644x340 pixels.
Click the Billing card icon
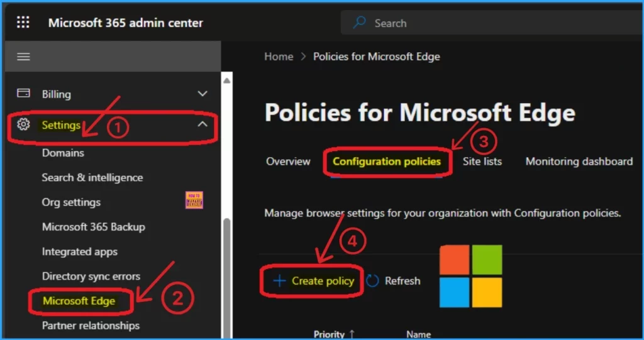tap(23, 94)
